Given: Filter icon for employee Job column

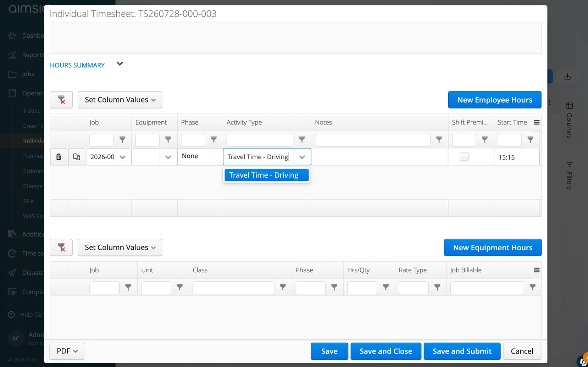Looking at the screenshot, I should [122, 140].
